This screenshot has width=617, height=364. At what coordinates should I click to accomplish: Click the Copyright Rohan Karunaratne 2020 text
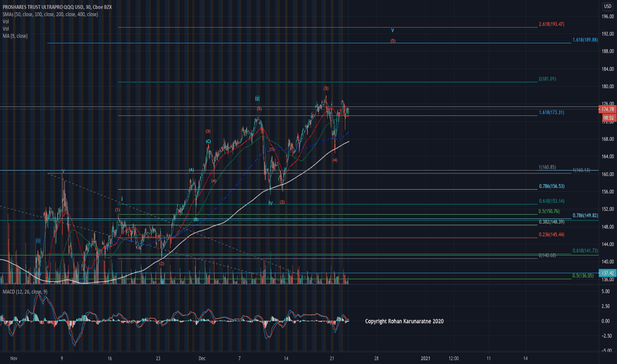[404, 321]
